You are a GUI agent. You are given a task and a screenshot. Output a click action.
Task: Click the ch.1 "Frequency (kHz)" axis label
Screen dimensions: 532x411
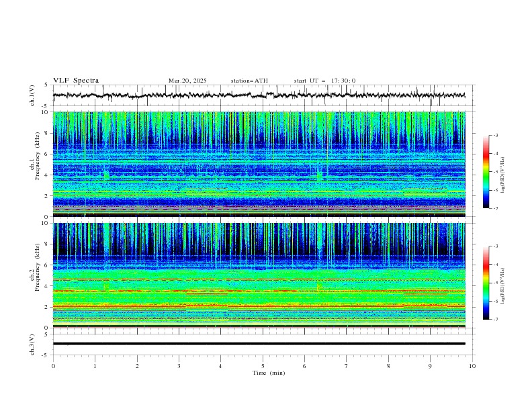click(x=37, y=156)
